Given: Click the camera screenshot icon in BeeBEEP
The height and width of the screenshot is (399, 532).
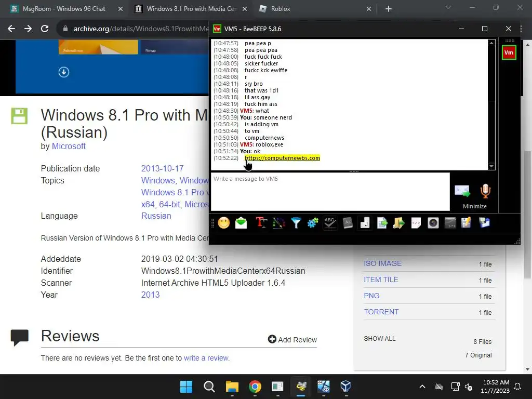Looking at the screenshot, I should (x=433, y=223).
